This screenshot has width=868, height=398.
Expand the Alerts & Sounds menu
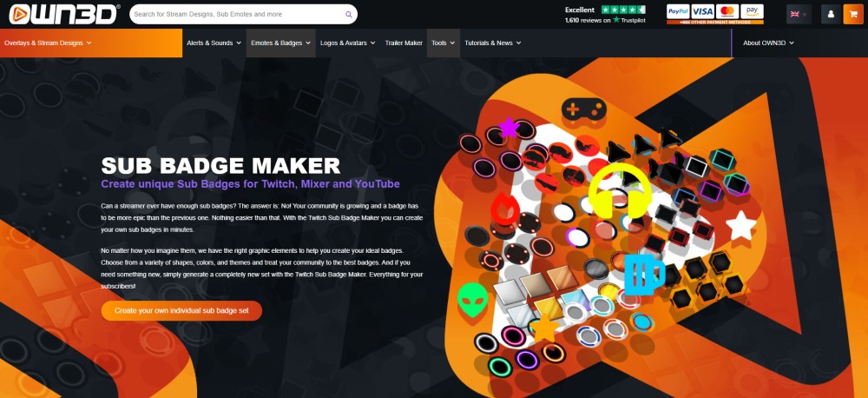(x=214, y=43)
